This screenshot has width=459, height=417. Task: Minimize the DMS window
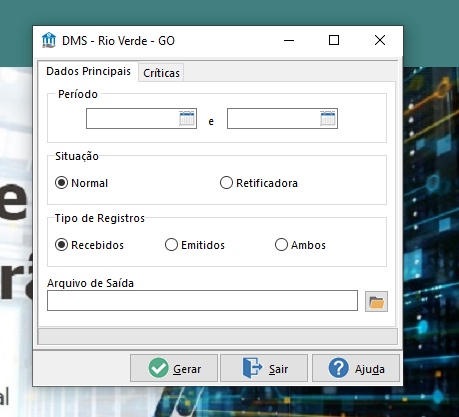(x=289, y=40)
